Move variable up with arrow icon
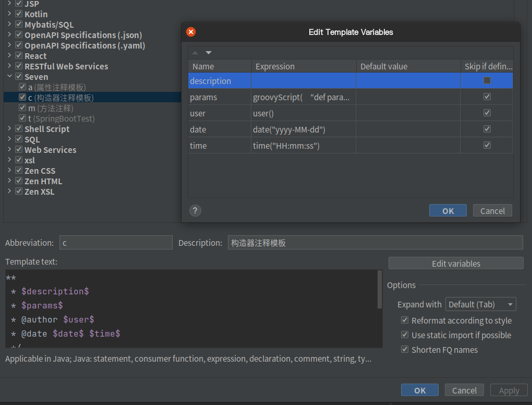Viewport: 532px width, 405px height. coord(195,53)
